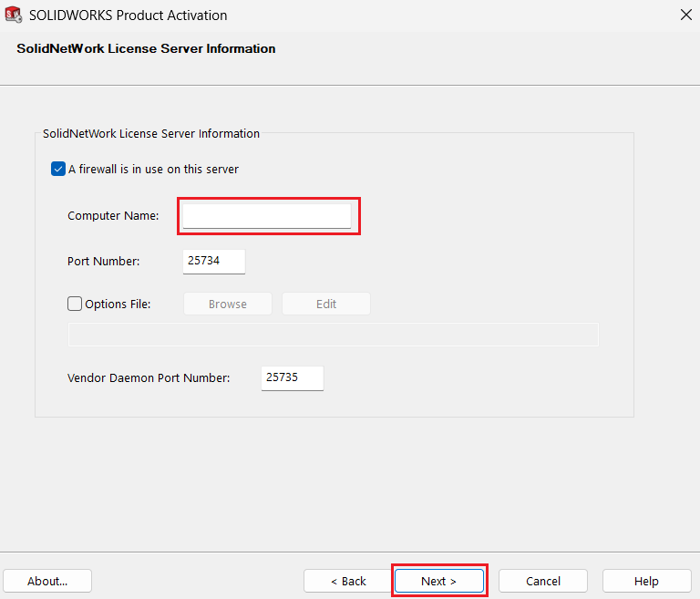This screenshot has width=700, height=599.
Task: Click the SolidNetWork License Server Information heading
Action: [x=146, y=48]
